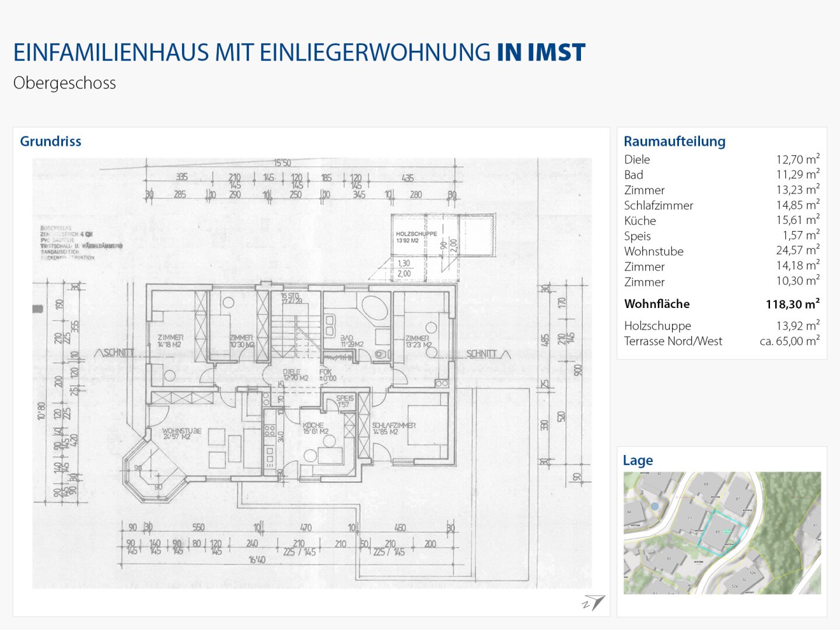840x630 pixels.
Task: Click the 'Lage' heading
Action: (638, 460)
